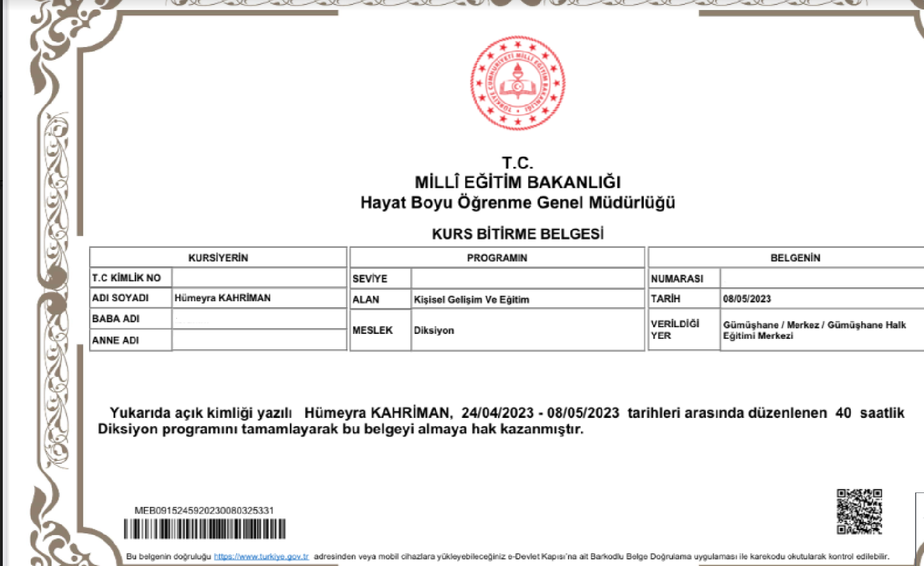Select Hümeyra KAHRİMAN in the ADI SOYADI row
Image resolution: width=924 pixels, height=566 pixels.
click(222, 298)
